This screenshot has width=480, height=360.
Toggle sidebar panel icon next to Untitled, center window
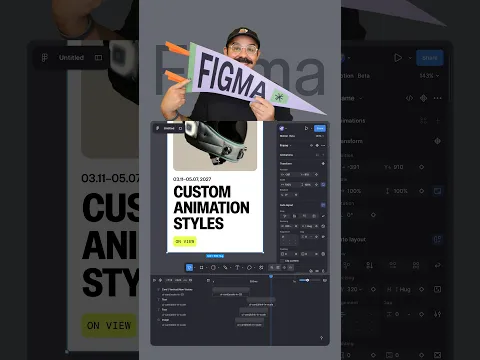click(x=180, y=128)
